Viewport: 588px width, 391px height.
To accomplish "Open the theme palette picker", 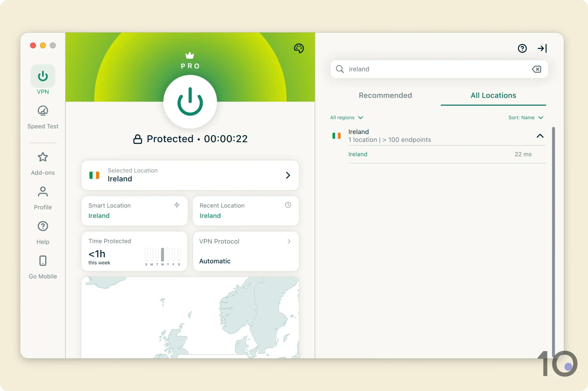I will (299, 48).
